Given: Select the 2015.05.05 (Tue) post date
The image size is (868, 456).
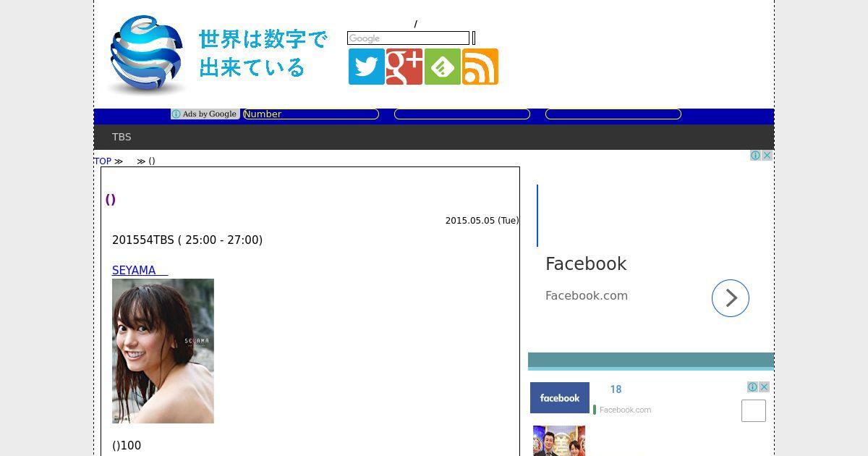Looking at the screenshot, I should click(482, 221).
